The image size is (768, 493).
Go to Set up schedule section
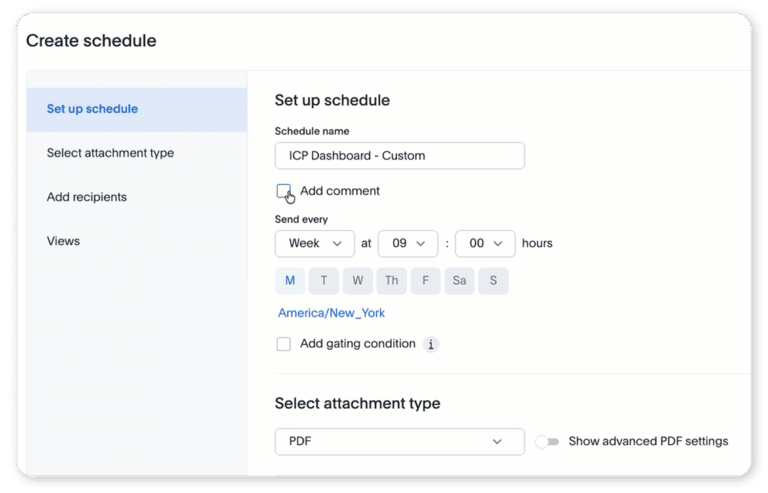pos(92,109)
